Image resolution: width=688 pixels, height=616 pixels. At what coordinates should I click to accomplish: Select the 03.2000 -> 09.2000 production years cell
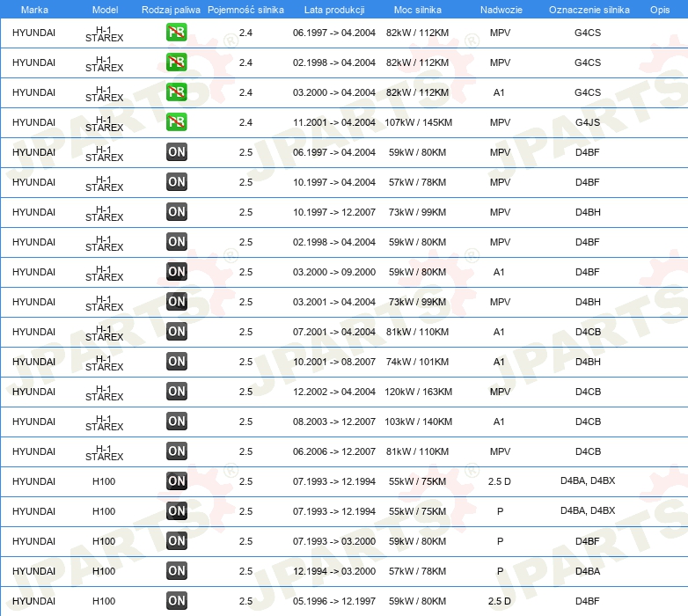334,272
